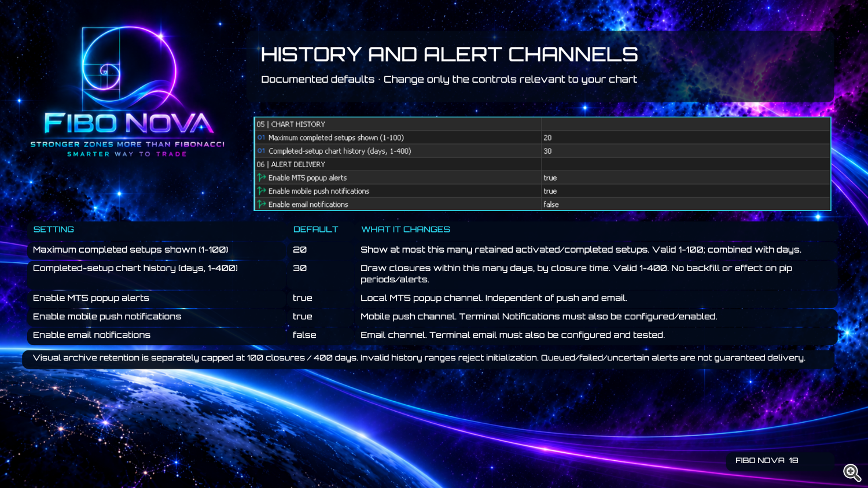Viewport: 868px width, 488px height.
Task: Select 'Maximum completed setups shown (1-100)' parameter row
Action: [543, 138]
